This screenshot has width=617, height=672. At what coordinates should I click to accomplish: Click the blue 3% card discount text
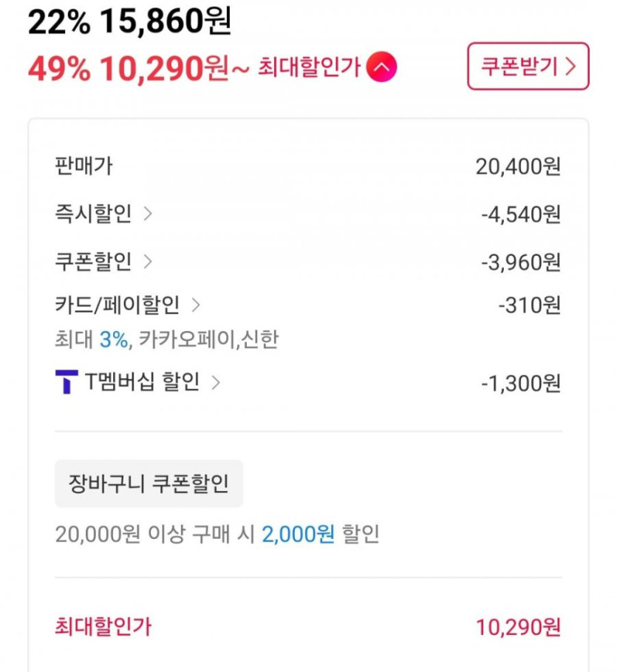(x=114, y=340)
